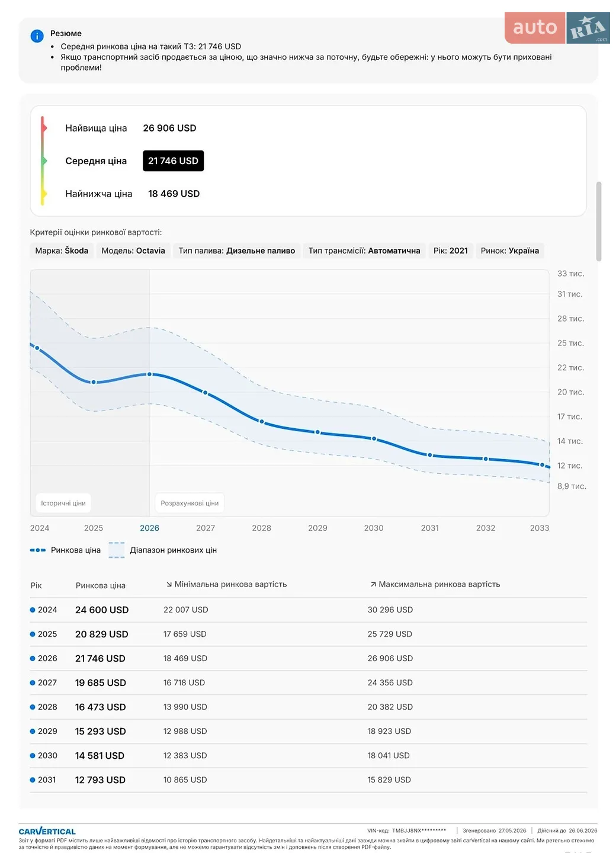
Task: Select the Тип палива: Дизельне паливо chip
Action: pos(237,251)
